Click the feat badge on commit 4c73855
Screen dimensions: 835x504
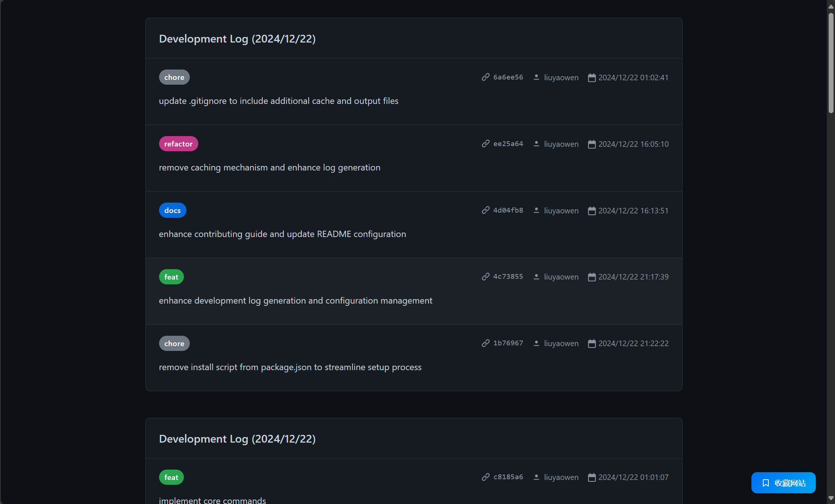tap(171, 277)
